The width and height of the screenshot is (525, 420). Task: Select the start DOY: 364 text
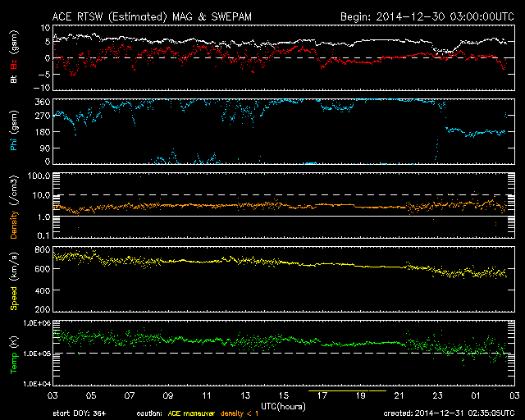click(x=78, y=414)
